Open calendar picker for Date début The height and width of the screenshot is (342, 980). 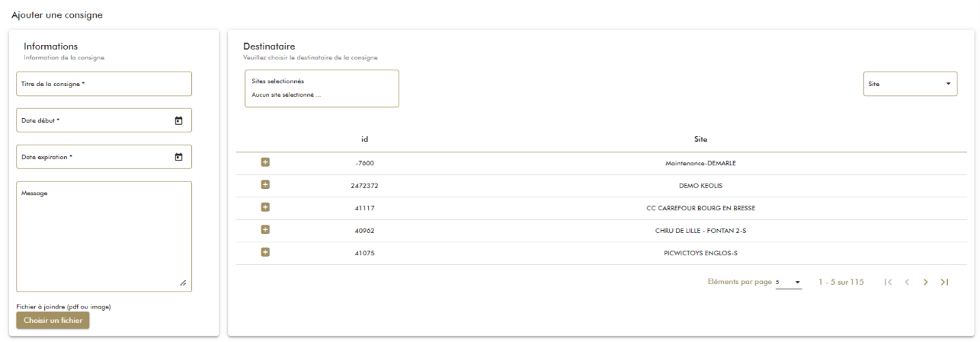click(179, 121)
